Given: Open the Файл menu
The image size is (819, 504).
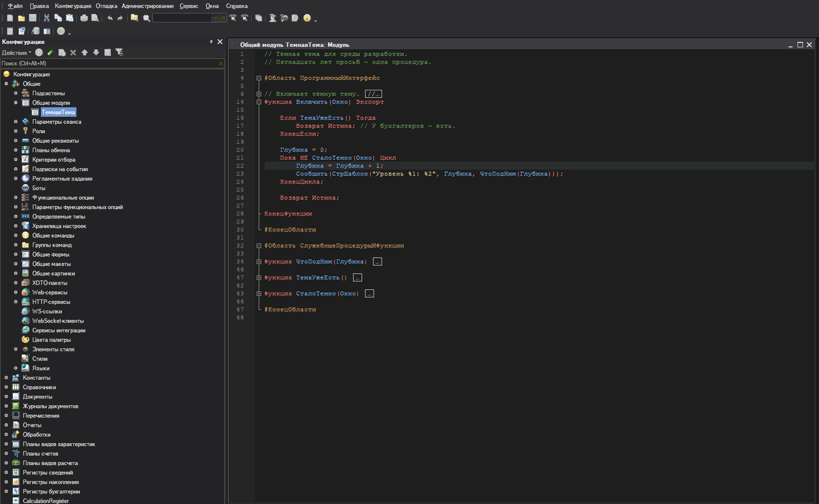Looking at the screenshot, I should tap(15, 6).
